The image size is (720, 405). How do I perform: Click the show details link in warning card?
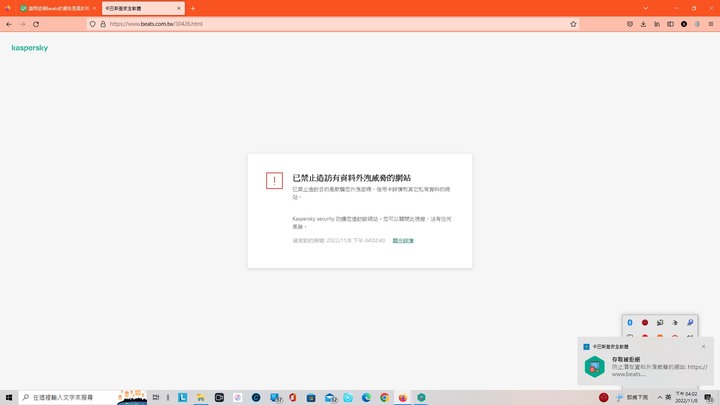[x=403, y=241]
